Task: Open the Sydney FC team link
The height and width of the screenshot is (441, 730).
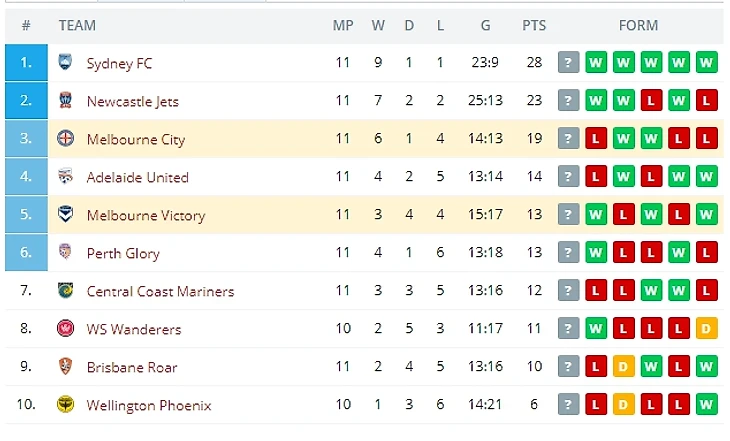Action: click(119, 63)
